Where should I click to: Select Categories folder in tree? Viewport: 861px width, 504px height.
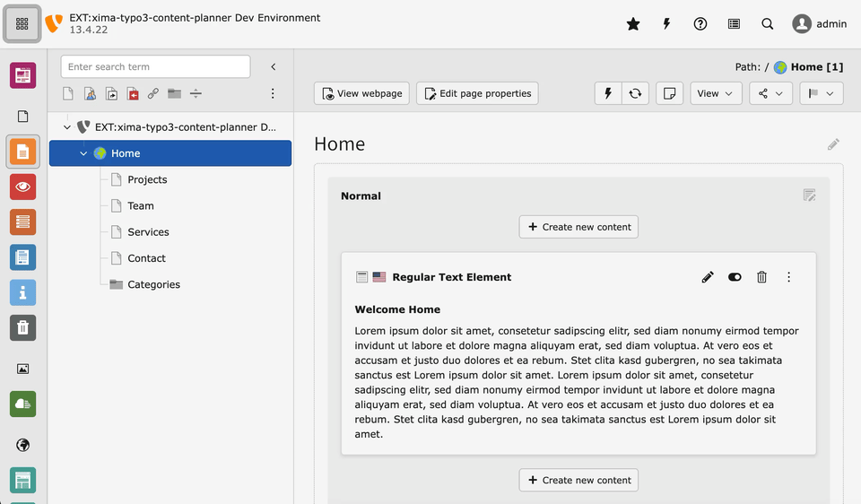[153, 284]
